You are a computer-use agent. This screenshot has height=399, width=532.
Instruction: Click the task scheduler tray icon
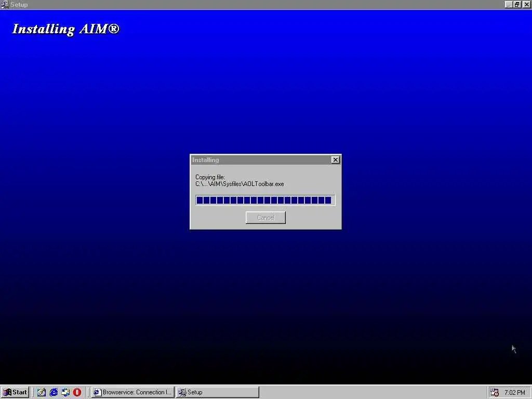(x=495, y=392)
